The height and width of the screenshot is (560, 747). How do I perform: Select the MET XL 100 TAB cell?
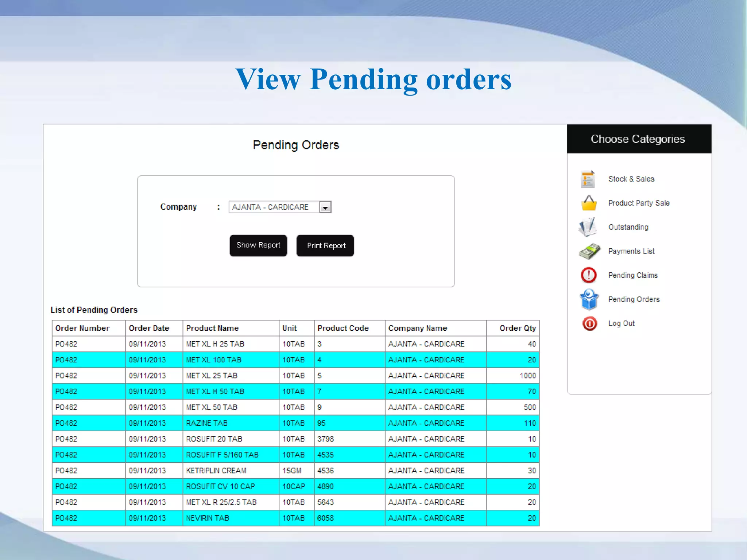coord(231,360)
